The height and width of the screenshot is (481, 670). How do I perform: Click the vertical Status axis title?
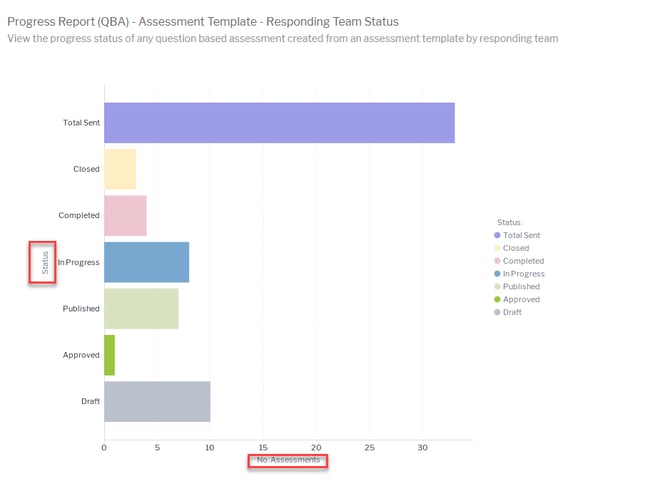pyautogui.click(x=44, y=262)
